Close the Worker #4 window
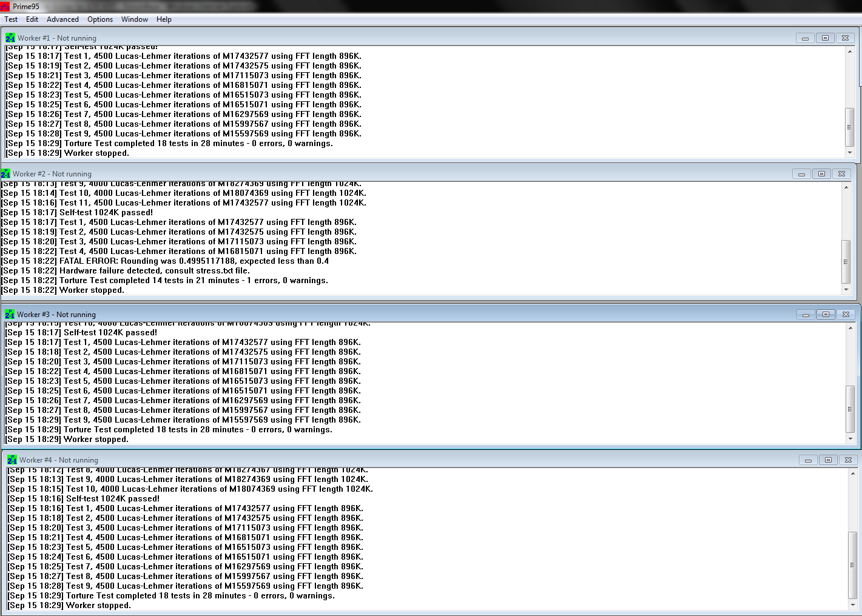 [x=848, y=460]
